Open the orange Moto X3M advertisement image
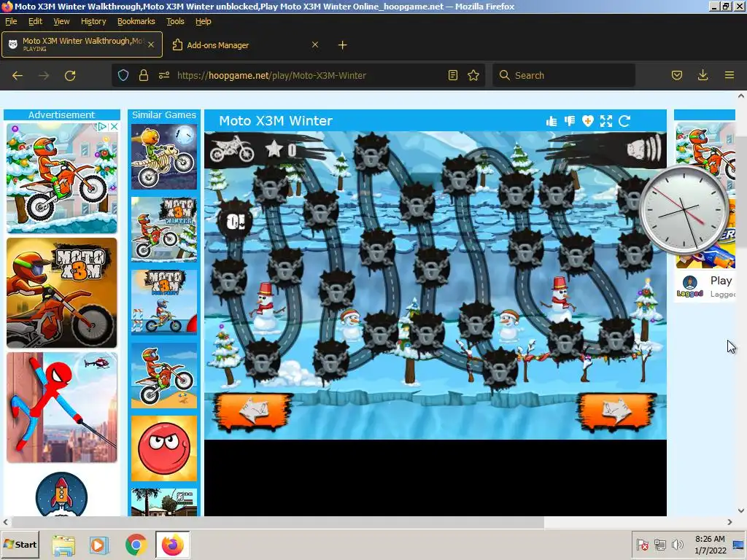Viewport: 747px width, 560px height. pyautogui.click(x=61, y=293)
